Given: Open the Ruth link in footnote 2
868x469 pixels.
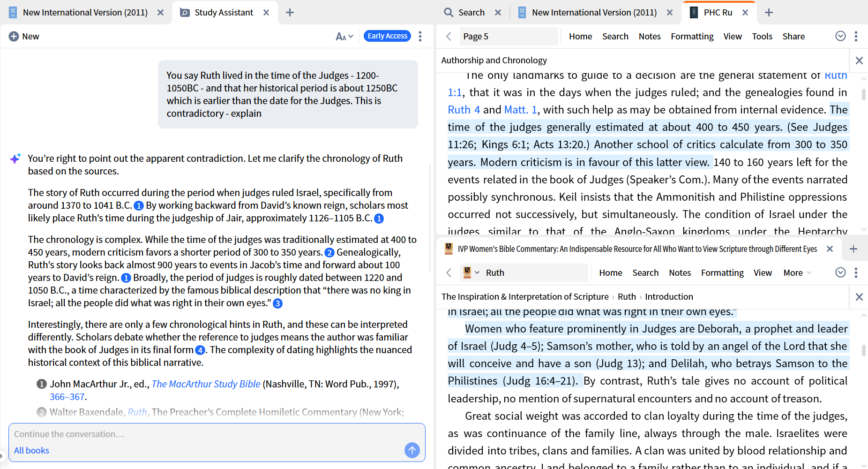Looking at the screenshot, I should [137, 412].
